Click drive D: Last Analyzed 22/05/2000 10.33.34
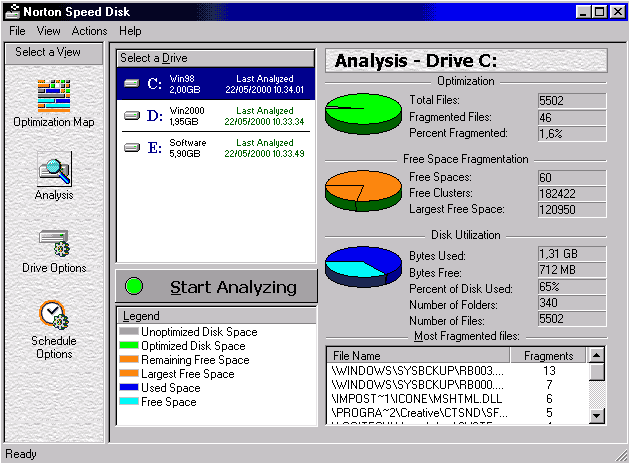629x463 pixels. coord(265,116)
